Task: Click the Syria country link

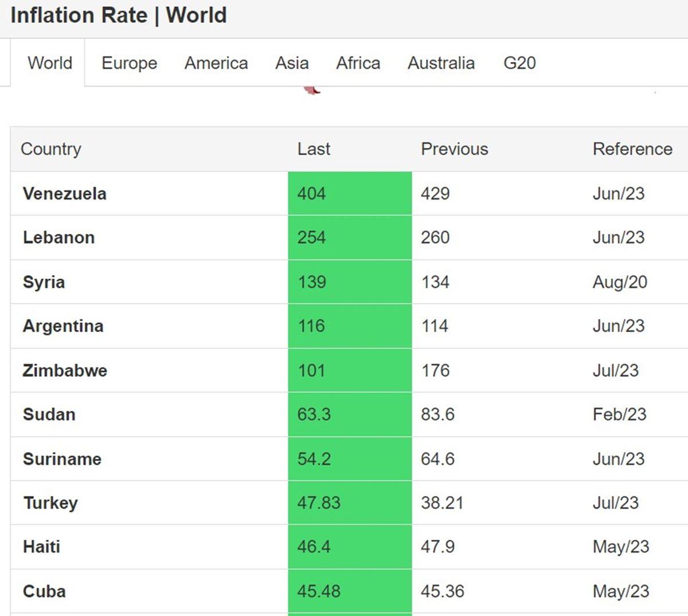Action: click(x=44, y=282)
